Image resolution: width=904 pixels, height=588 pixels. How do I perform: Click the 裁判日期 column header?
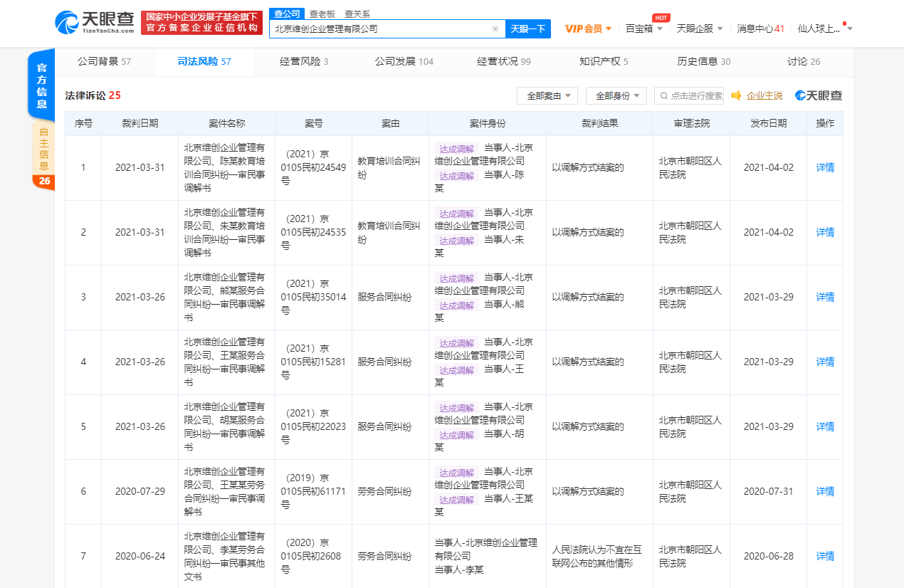click(x=140, y=123)
